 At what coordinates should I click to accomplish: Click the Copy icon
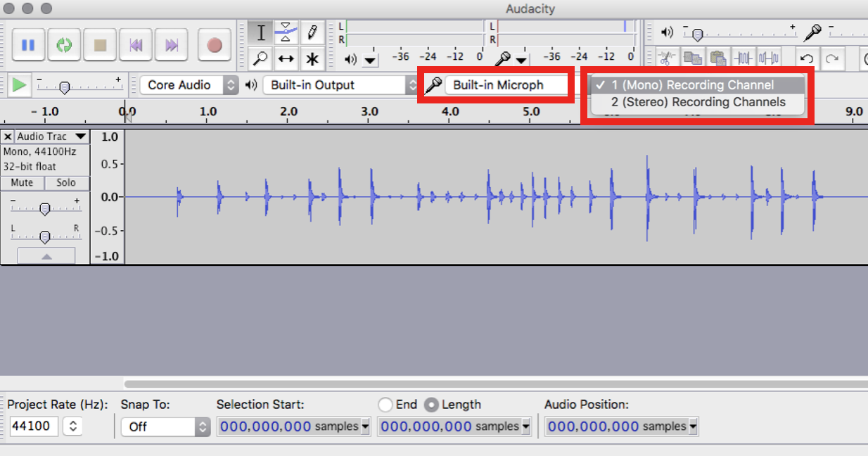[x=693, y=58]
